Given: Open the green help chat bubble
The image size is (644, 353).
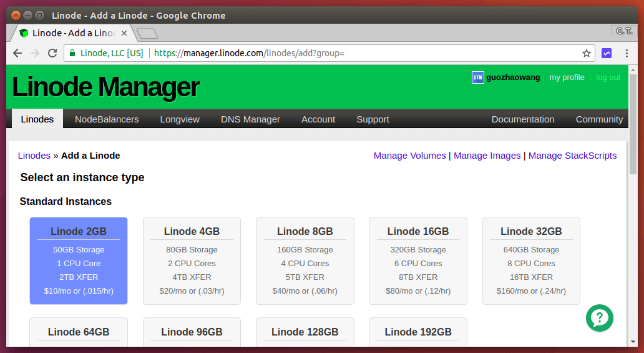Looking at the screenshot, I should 600,317.
